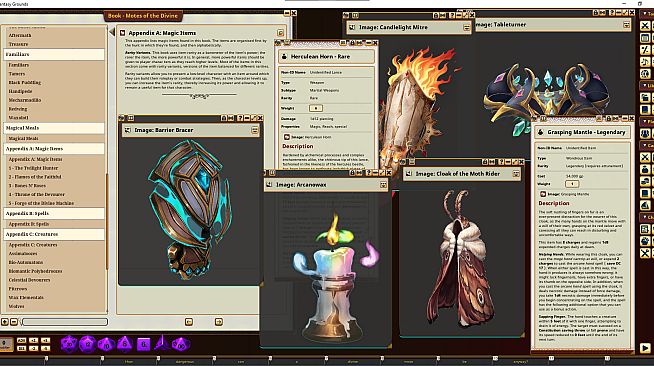
Task: Click the book index vertical scrollbar
Action: tap(107, 221)
